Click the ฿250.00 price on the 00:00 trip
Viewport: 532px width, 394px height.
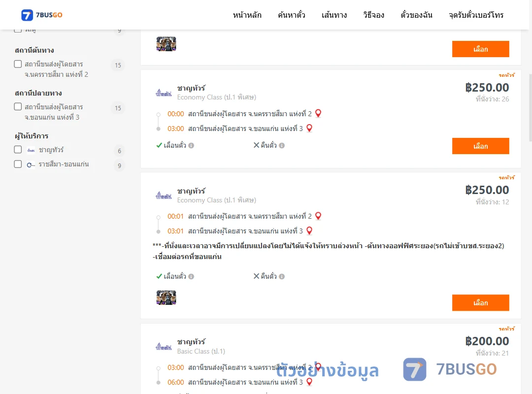click(x=487, y=88)
